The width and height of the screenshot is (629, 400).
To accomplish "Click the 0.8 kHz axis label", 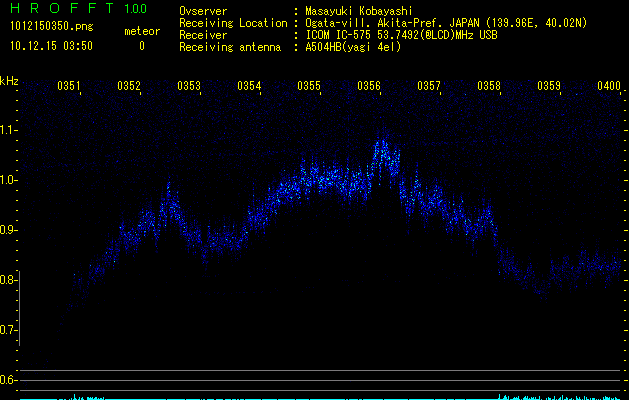I will tap(8, 280).
